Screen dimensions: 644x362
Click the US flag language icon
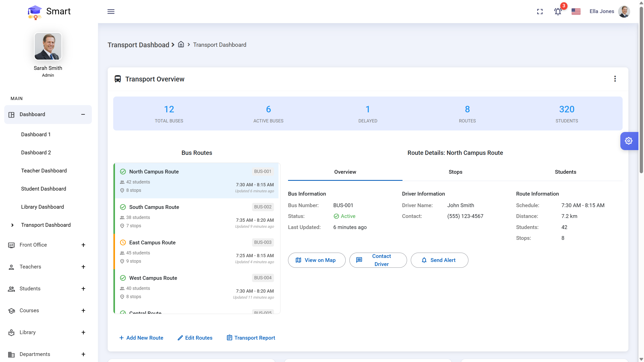[576, 12]
